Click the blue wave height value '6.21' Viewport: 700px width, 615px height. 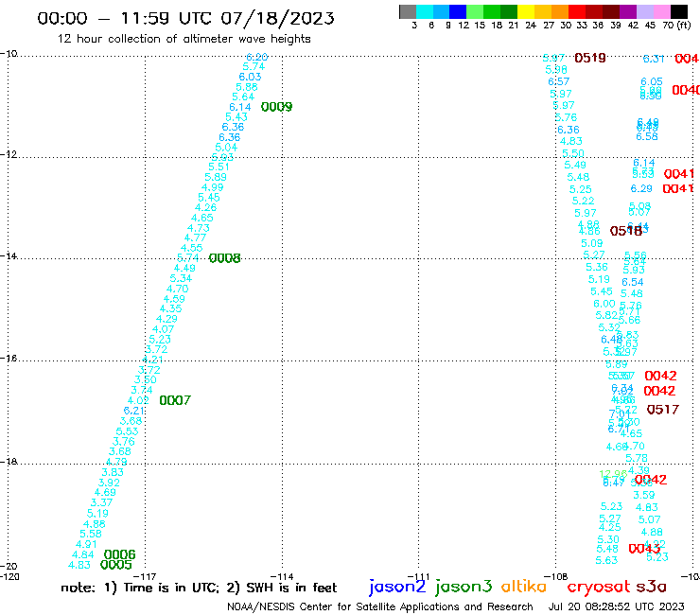pyautogui.click(x=134, y=411)
